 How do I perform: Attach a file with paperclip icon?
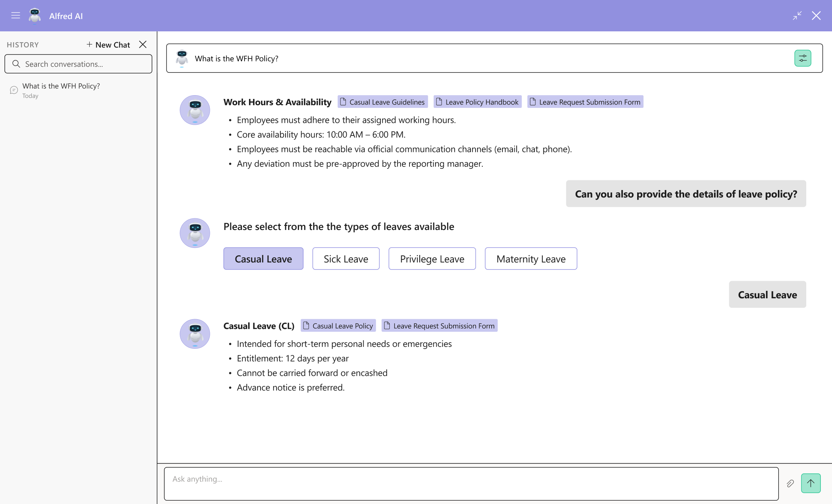[x=790, y=483]
